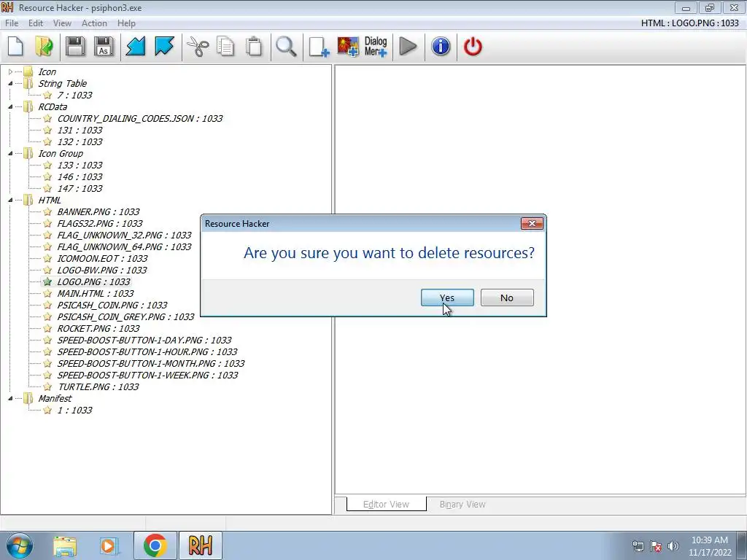Click the star icon beside LOGO.PNG
This screenshot has height=560, width=747.
[47, 282]
